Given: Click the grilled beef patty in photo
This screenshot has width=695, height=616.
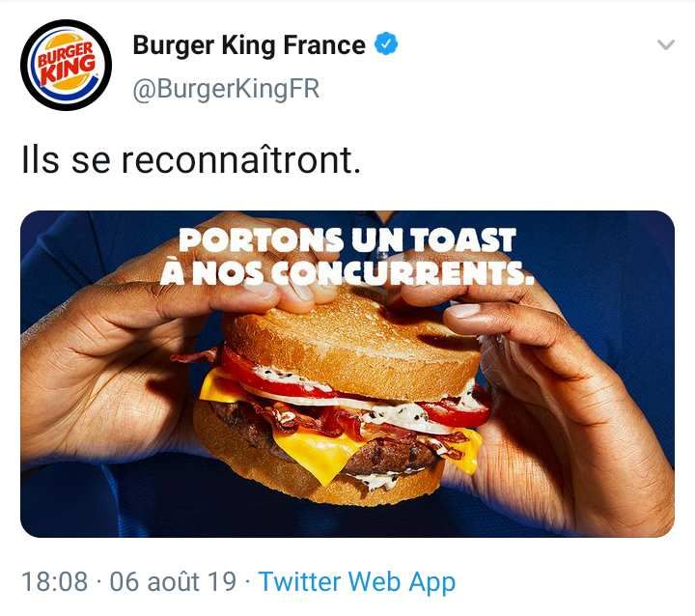Looking at the screenshot, I should point(390,455).
